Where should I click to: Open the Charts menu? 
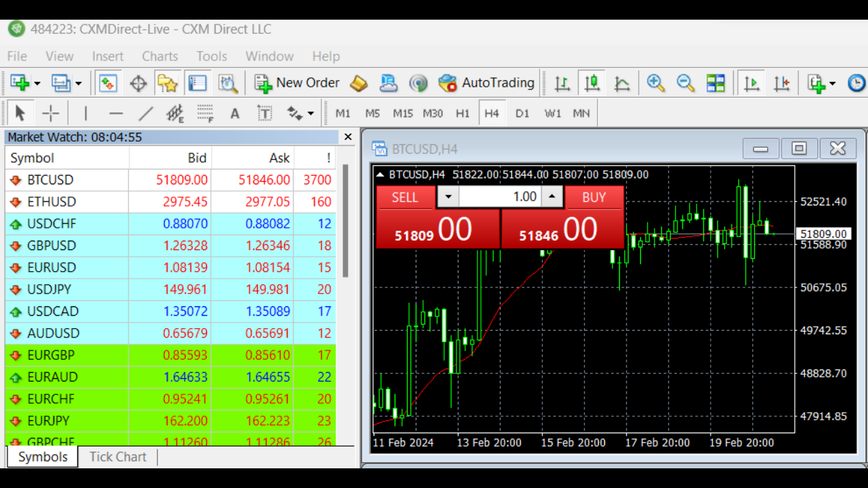click(x=160, y=56)
